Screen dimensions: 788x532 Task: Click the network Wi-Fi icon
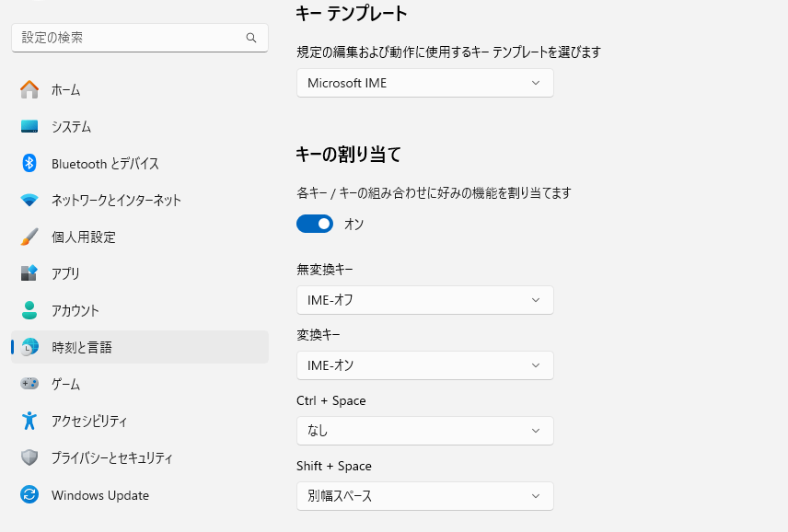29,200
